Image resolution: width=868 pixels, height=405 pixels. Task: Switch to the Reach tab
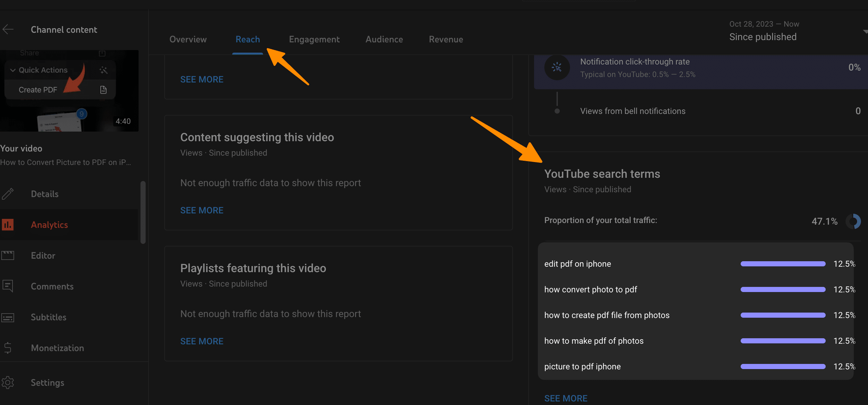coord(247,39)
